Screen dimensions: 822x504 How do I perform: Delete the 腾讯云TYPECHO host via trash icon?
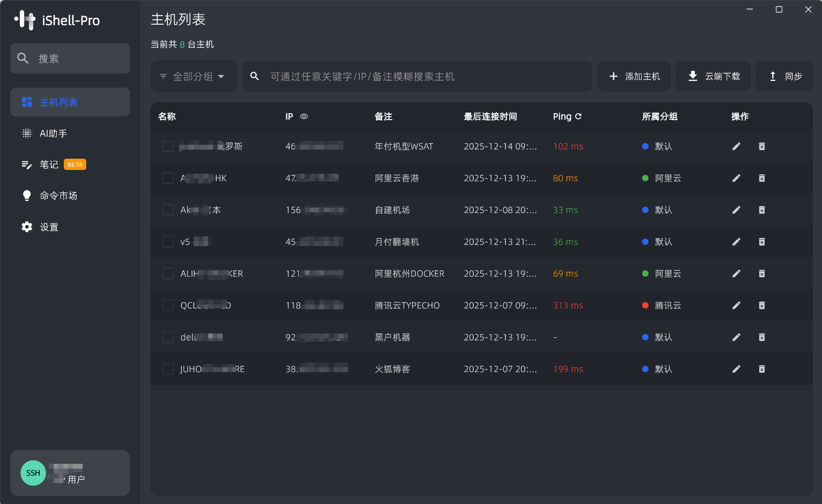761,306
